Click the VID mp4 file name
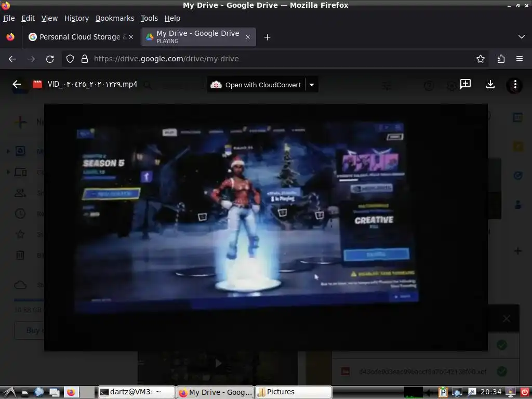 92,85
